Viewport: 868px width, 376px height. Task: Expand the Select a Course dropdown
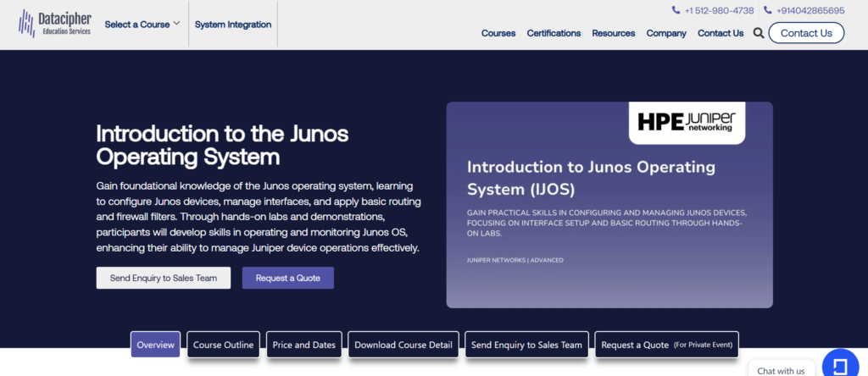[x=142, y=25]
